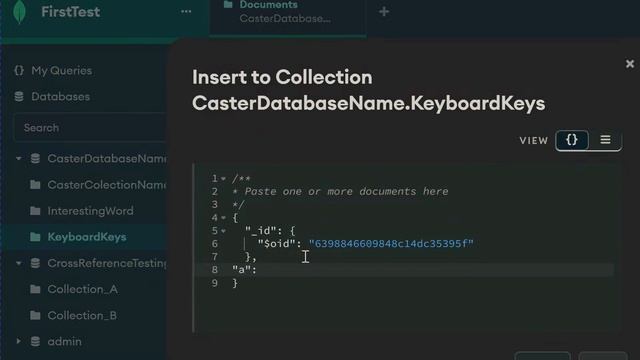The width and height of the screenshot is (640, 360).
Task: Click the CasterColectionName folder icon
Action: (x=36, y=185)
